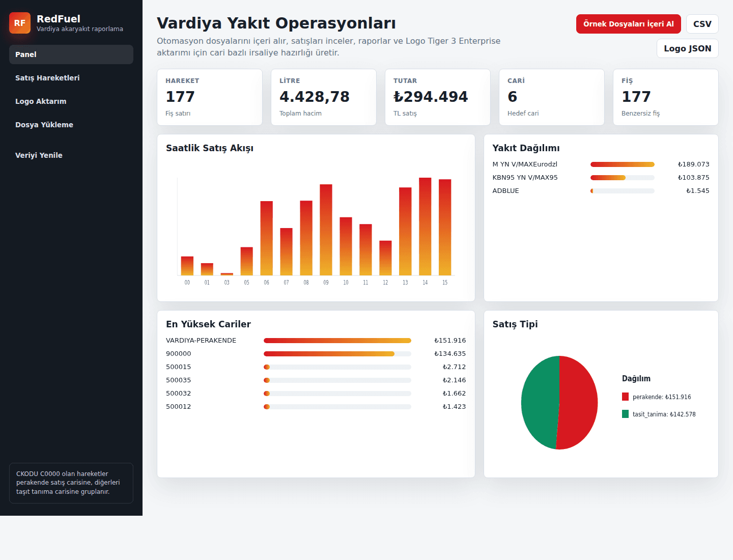Select the LİTRE 4.428,78 stat card
The width and height of the screenshot is (733, 560).
[324, 97]
